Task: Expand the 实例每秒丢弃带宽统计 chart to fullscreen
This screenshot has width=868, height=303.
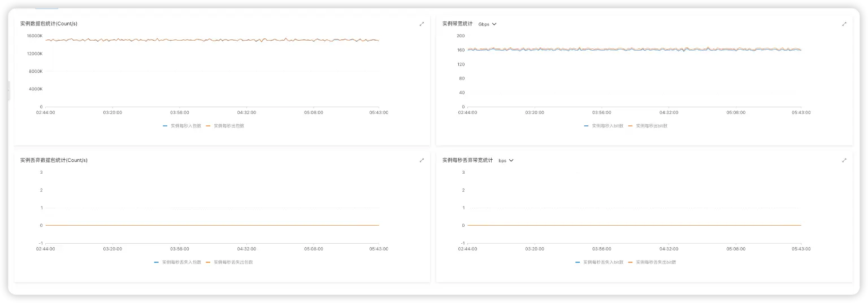Action: 844,160
